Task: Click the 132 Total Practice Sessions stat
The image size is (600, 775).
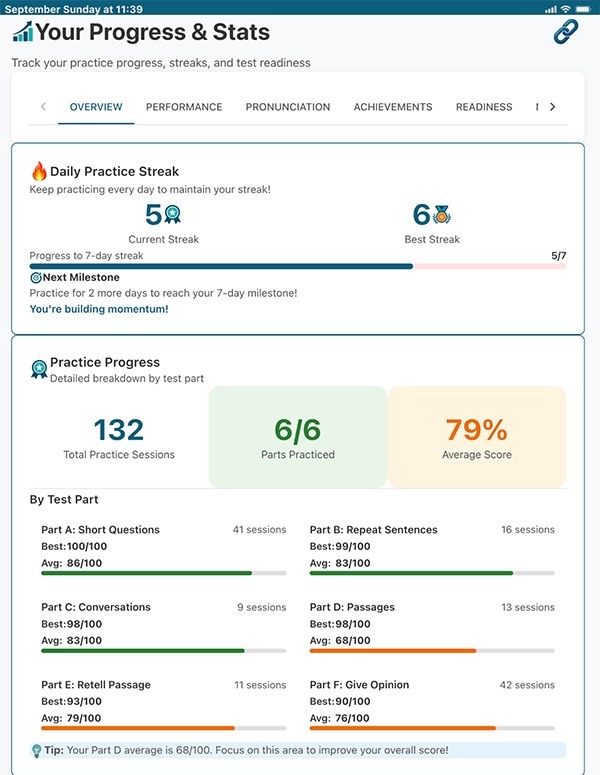Action: pos(119,437)
